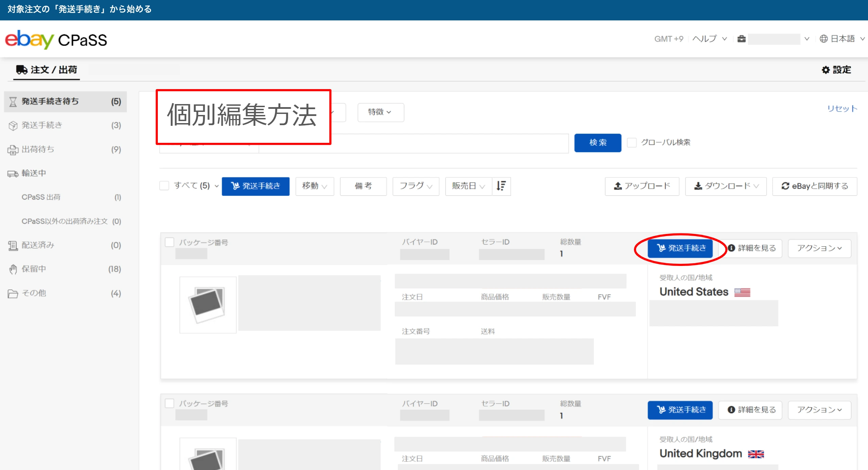Screen dimensions: 868x470
Task: Click the sort order icon next to 販売日
Action: (501, 186)
